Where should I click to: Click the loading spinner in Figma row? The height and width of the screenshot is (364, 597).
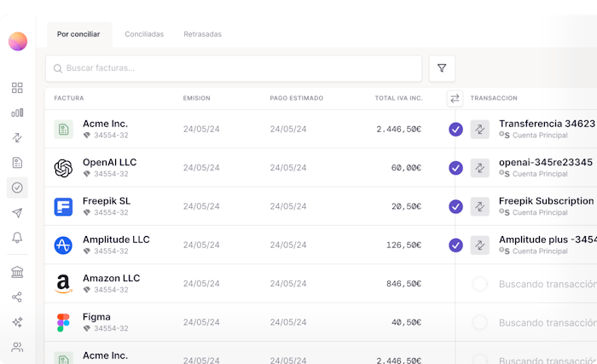coord(479,322)
